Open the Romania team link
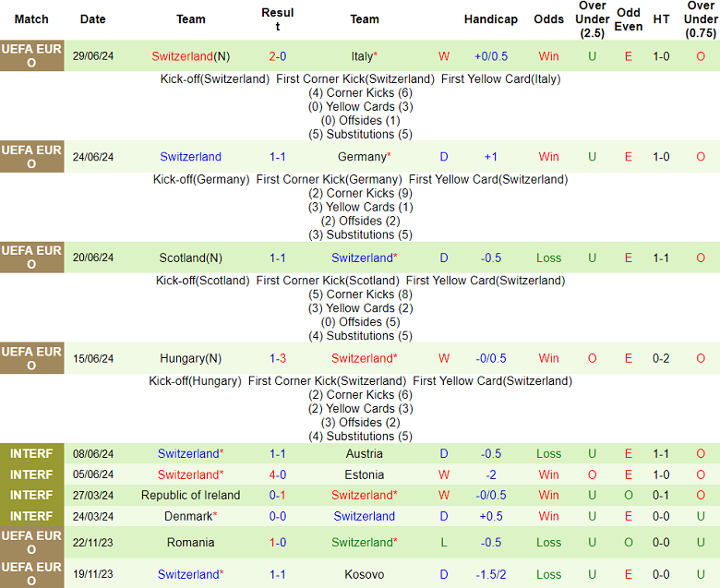The height and width of the screenshot is (588, 720). pyautogui.click(x=191, y=543)
